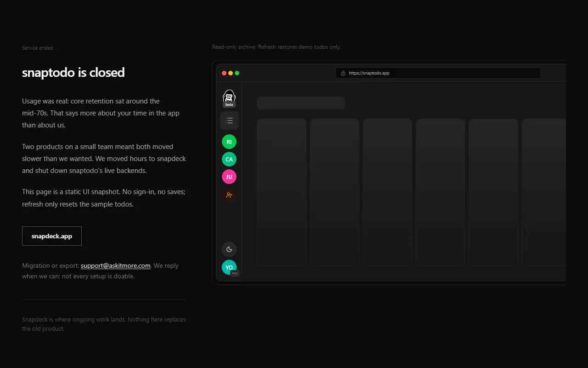Click the yellow minimize dot in the mock browser
The height and width of the screenshot is (368, 588).
pyautogui.click(x=231, y=73)
